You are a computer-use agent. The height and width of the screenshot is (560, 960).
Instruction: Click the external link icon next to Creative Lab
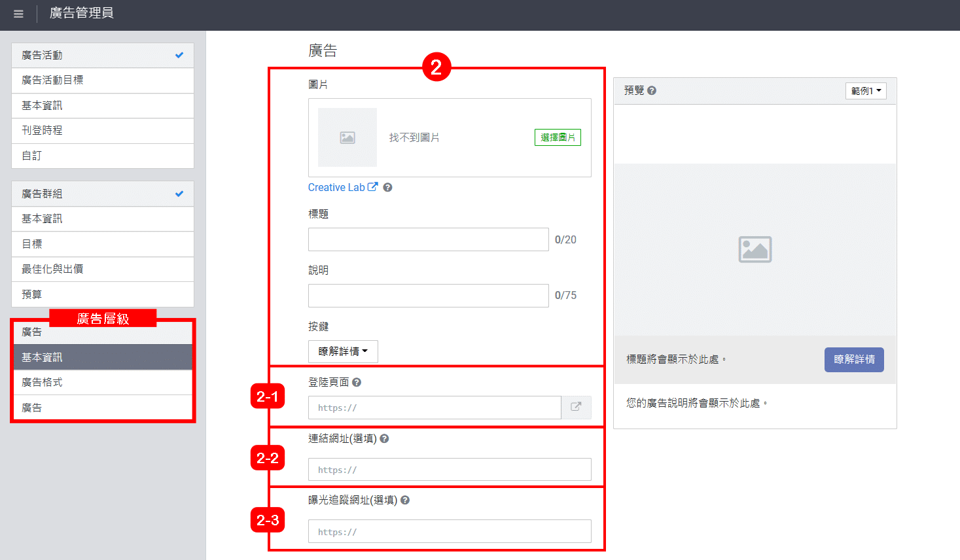[373, 186]
